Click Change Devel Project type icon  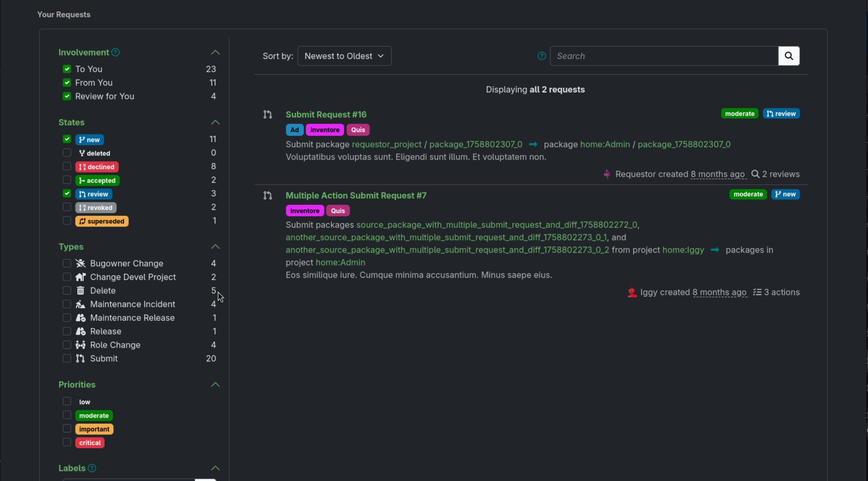pos(80,277)
